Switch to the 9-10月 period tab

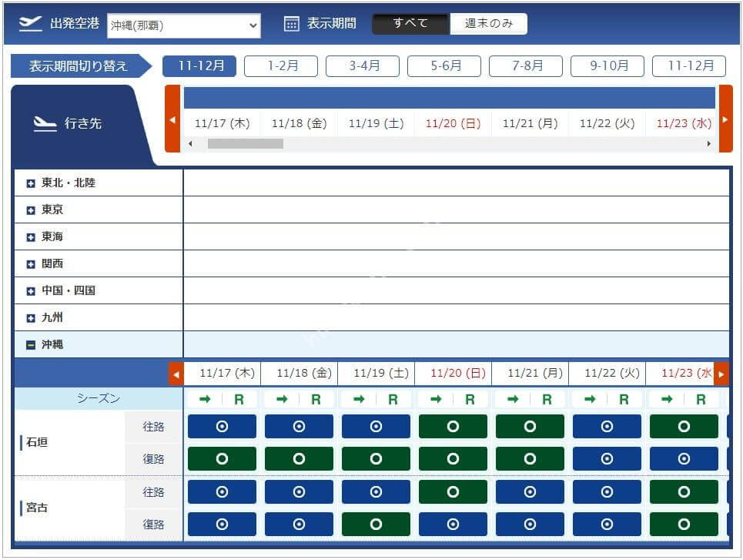click(x=607, y=65)
